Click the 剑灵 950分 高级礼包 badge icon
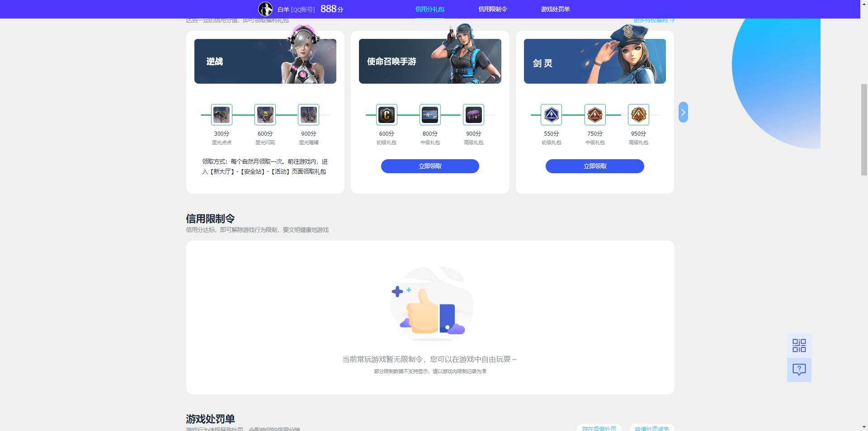Screen dimensions: 868x431 click(638, 115)
